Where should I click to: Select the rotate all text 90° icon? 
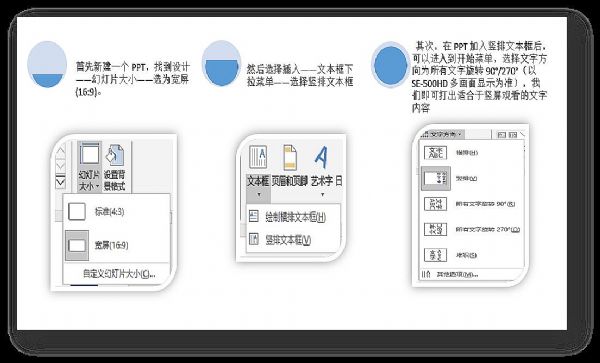point(435,204)
